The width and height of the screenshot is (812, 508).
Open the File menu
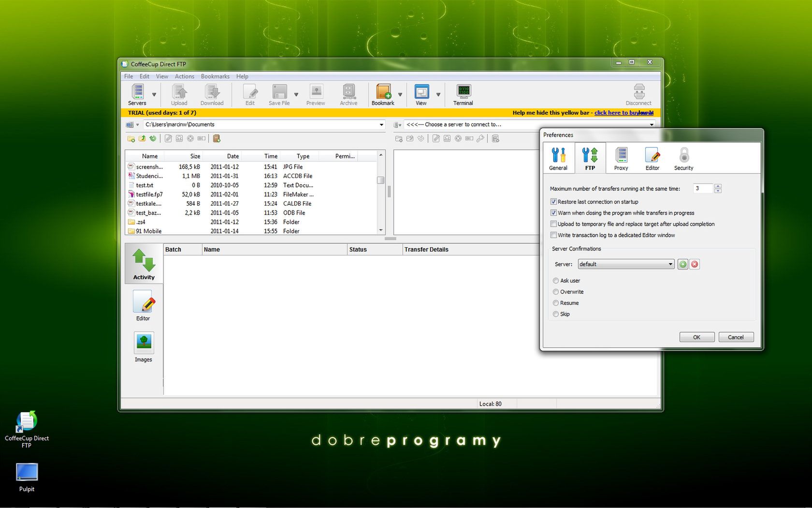[x=129, y=76]
